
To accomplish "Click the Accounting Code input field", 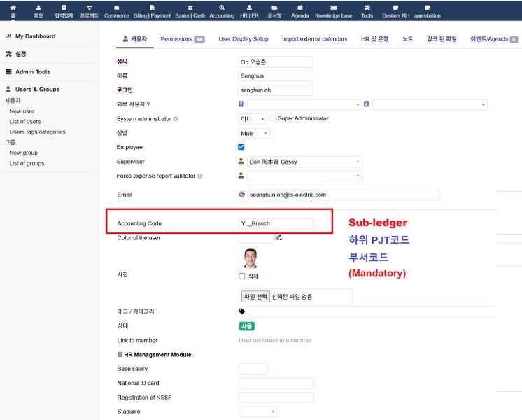I will coord(276,223).
